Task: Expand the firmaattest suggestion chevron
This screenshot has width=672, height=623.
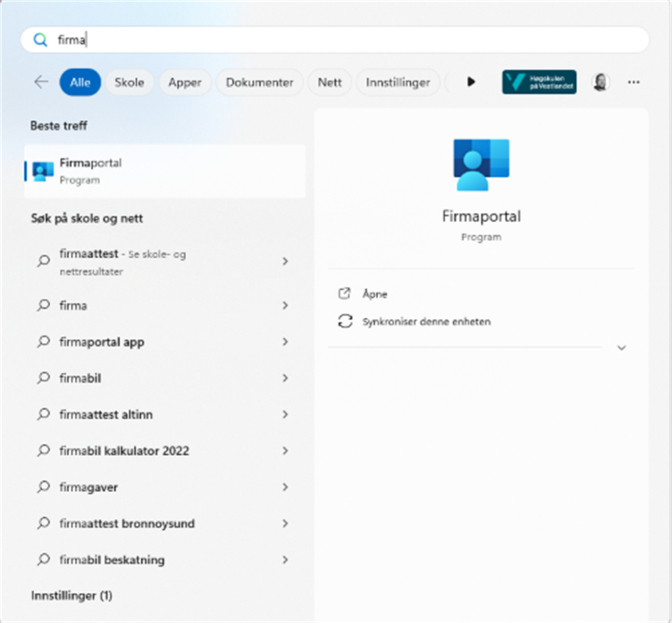Action: tap(285, 261)
